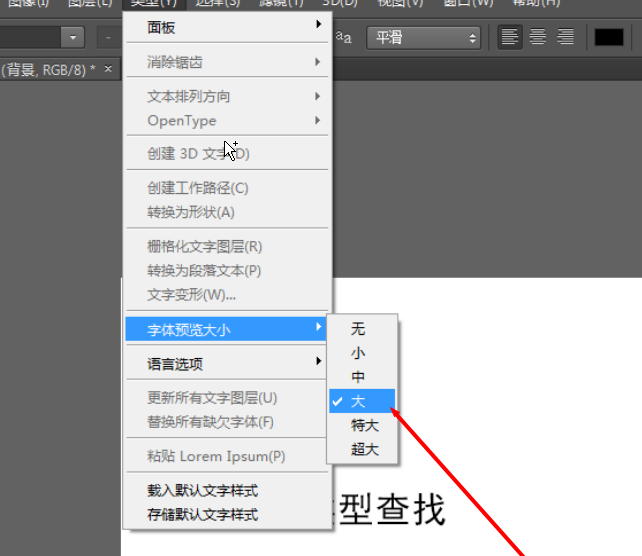
Task: Choose 粘贴 Lorem Ipsum(P) entry
Action: coord(227,456)
